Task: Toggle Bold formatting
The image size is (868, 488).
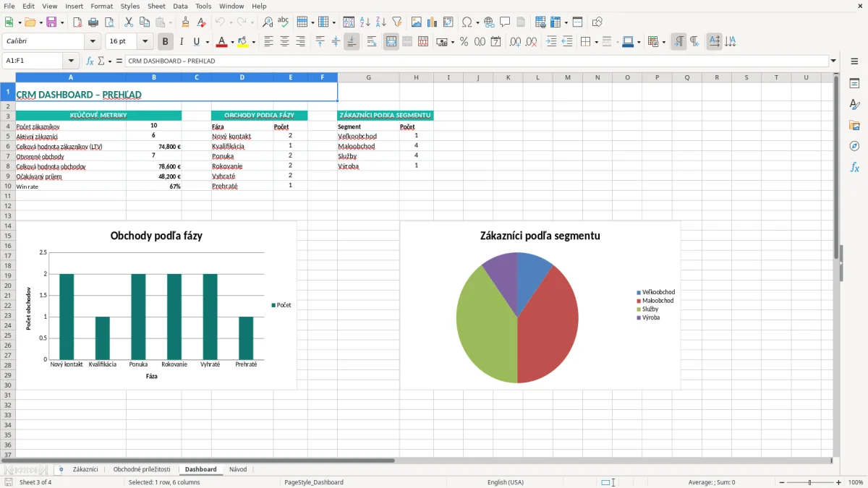Action: [x=166, y=42]
